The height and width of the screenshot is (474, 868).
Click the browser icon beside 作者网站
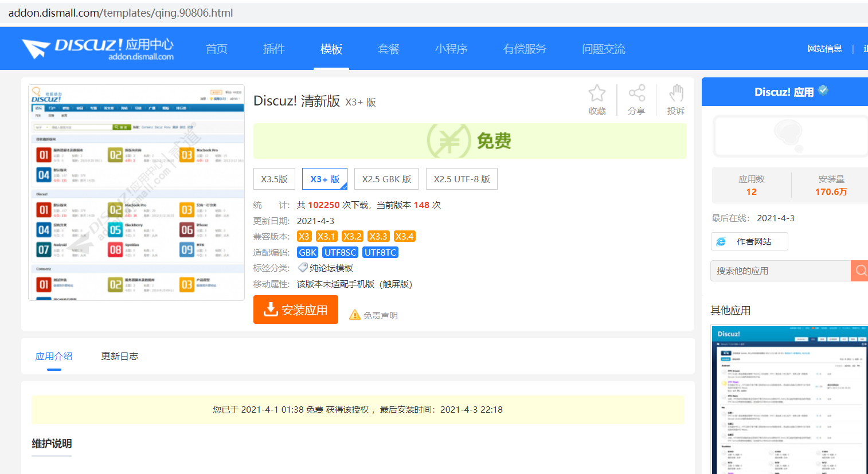(x=721, y=242)
